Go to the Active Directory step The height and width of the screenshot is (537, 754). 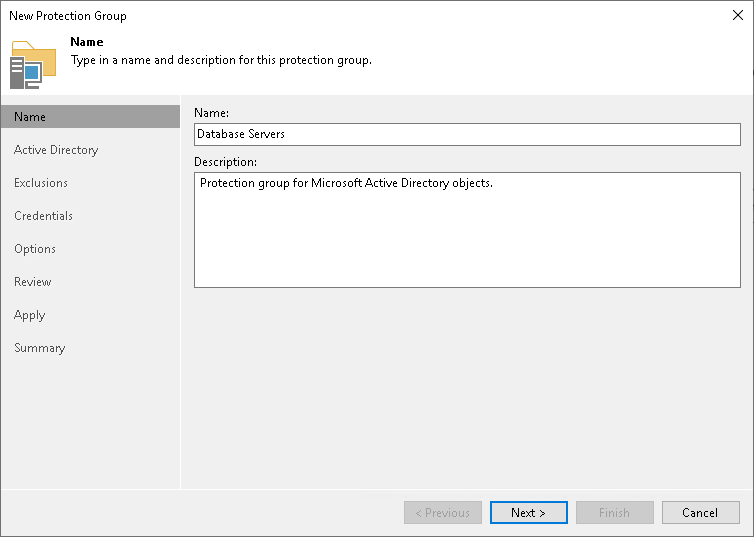click(56, 150)
